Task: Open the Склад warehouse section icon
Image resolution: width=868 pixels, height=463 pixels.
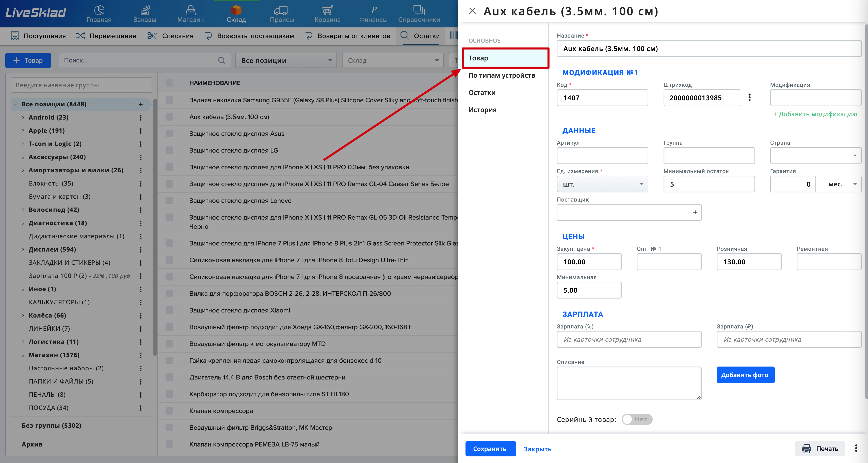Action: tap(236, 14)
